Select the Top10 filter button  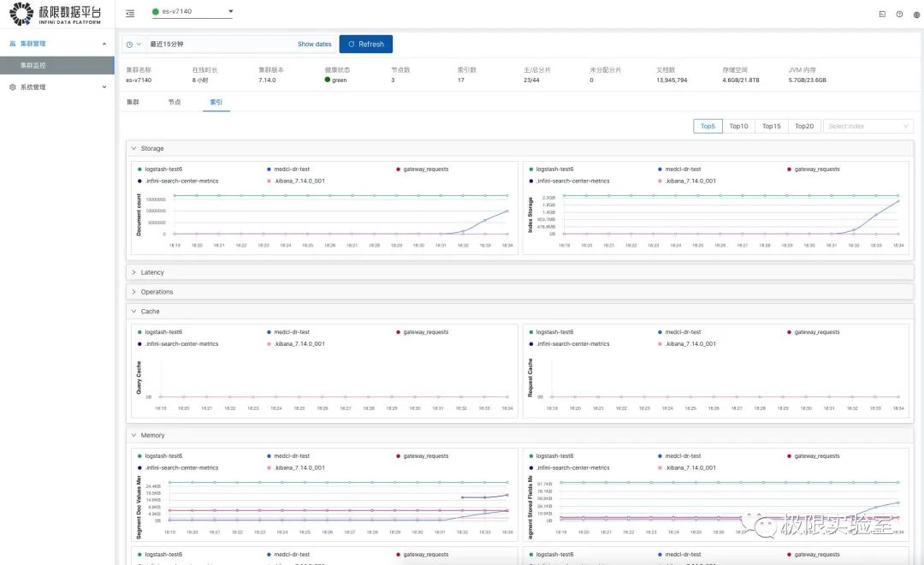738,126
